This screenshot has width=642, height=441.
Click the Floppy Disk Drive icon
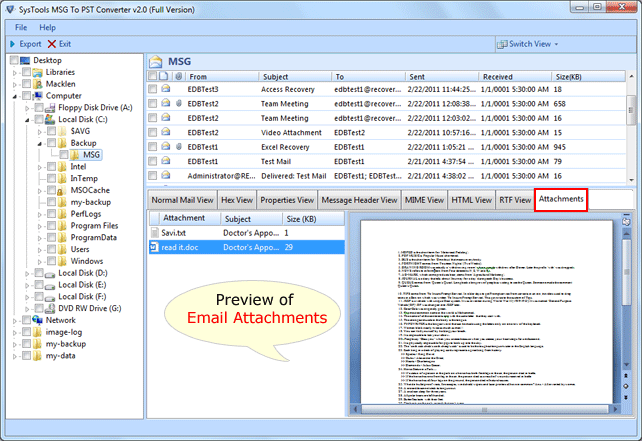(50, 108)
